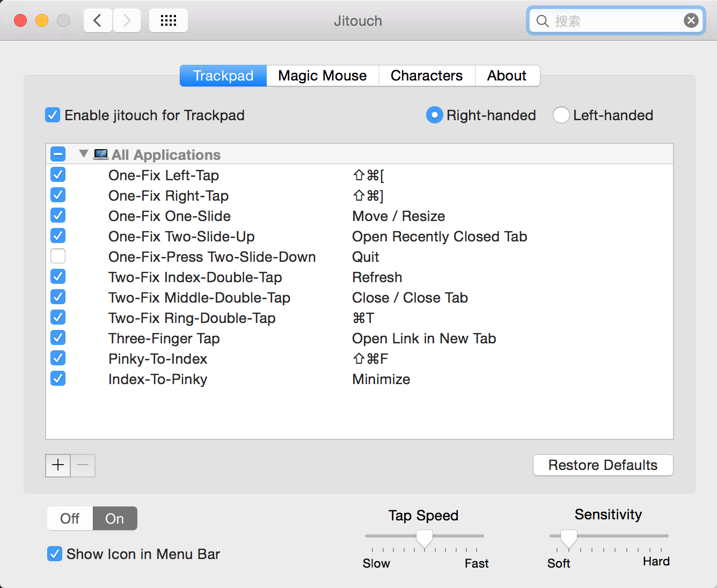Click Open Link in New Tab action

[424, 339]
